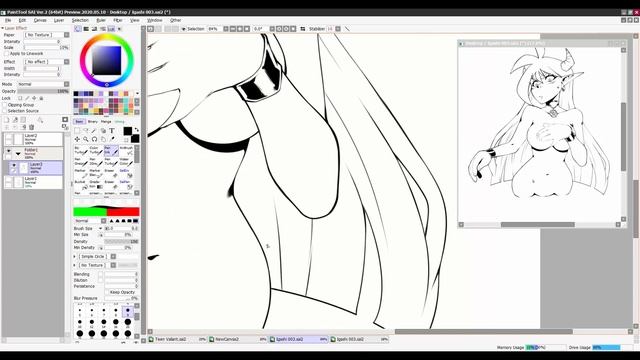
Task: Enable the Selection Source checkbox
Action: [x=4, y=111]
